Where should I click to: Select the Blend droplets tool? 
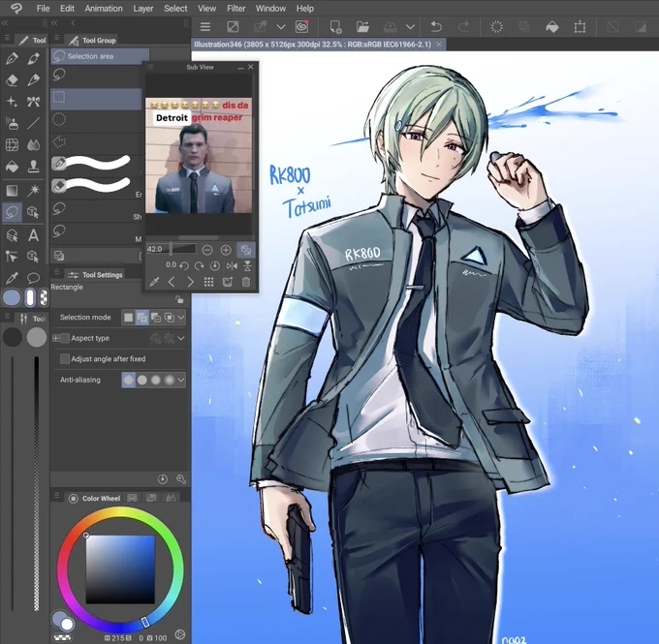point(33,145)
